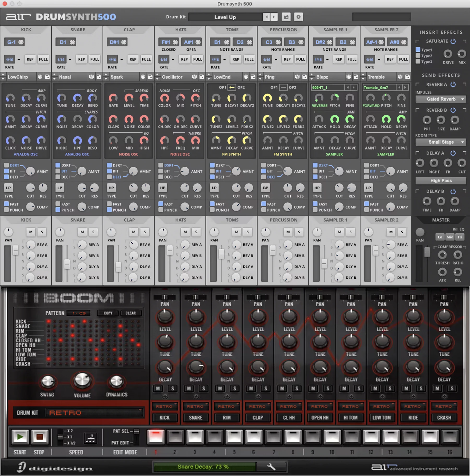The width and height of the screenshot is (470, 476).
Task: Toggle Reverb B power button
Action: (x=453, y=110)
